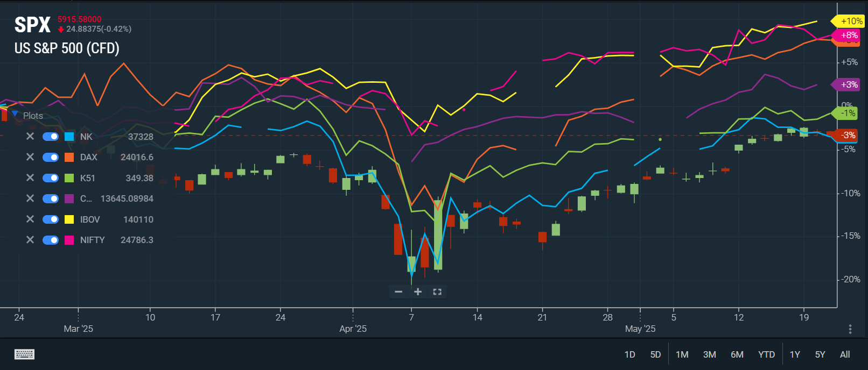Open the three-dot chart options menu
Image resolution: width=868 pixels, height=370 pixels.
pyautogui.click(x=850, y=329)
